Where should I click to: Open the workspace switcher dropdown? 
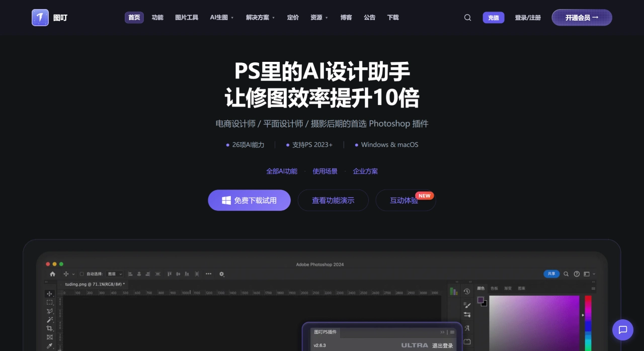[x=589, y=274]
